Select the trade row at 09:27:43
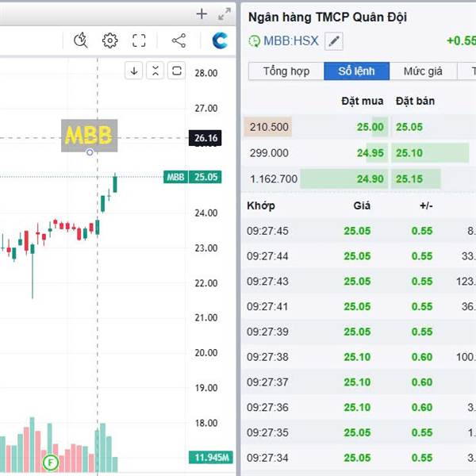The width and height of the screenshot is (476, 476). point(359,282)
